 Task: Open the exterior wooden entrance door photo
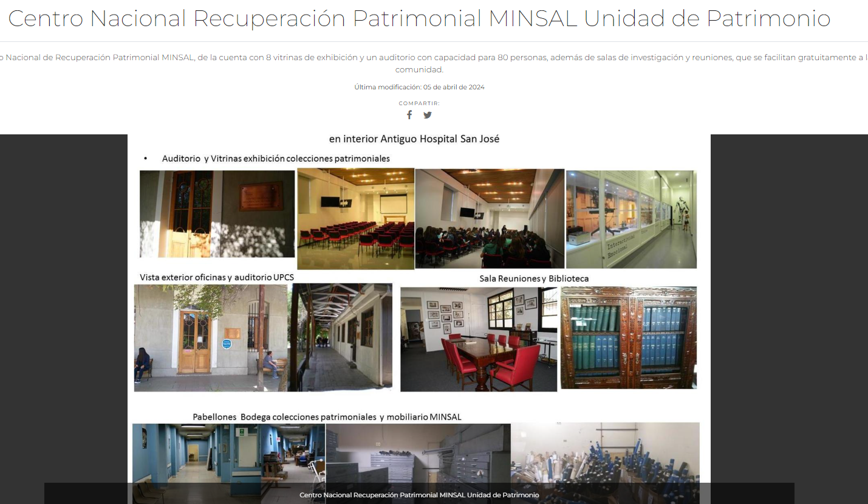pyautogui.click(x=211, y=337)
